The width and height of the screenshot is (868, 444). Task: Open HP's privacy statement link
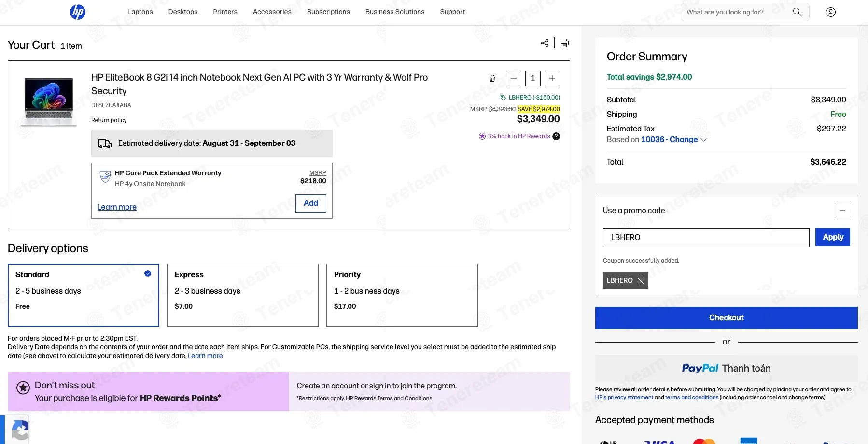tap(624, 398)
